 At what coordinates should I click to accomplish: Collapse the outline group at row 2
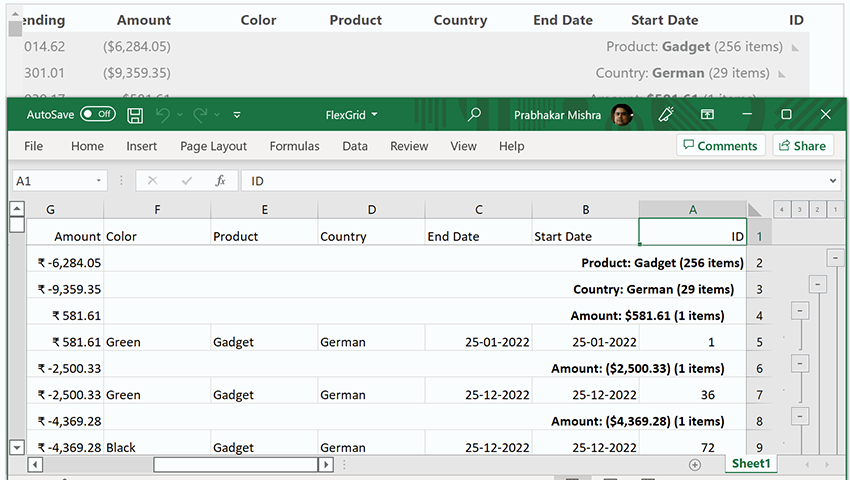[834, 259]
